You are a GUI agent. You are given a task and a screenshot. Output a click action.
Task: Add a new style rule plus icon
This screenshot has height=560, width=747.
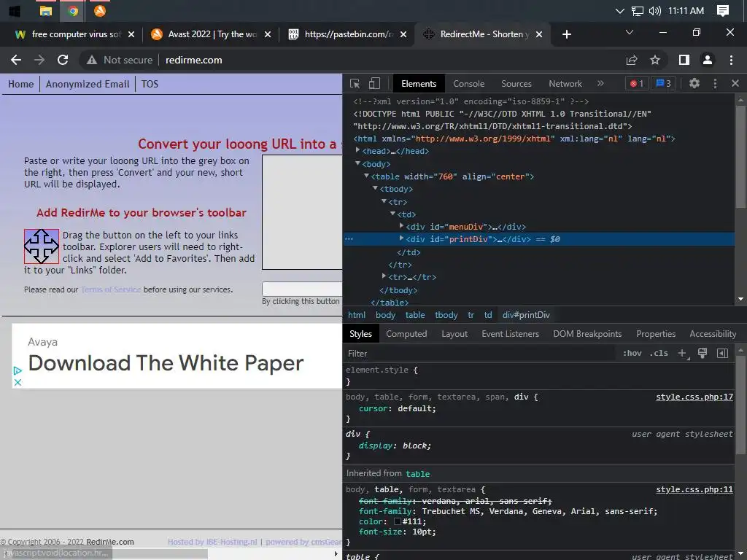coord(683,354)
